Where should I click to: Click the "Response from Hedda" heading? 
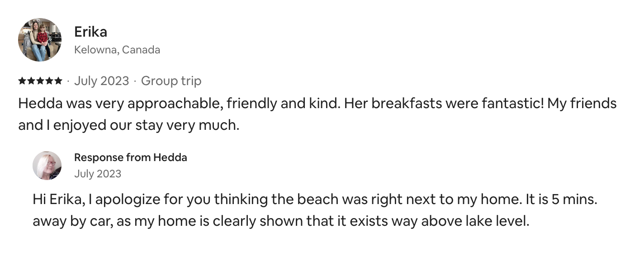[130, 157]
